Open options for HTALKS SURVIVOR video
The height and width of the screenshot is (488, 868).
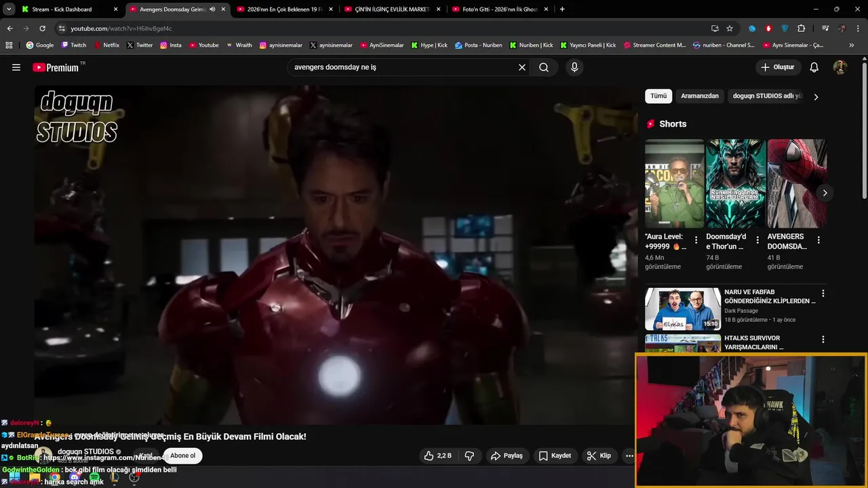coord(823,340)
